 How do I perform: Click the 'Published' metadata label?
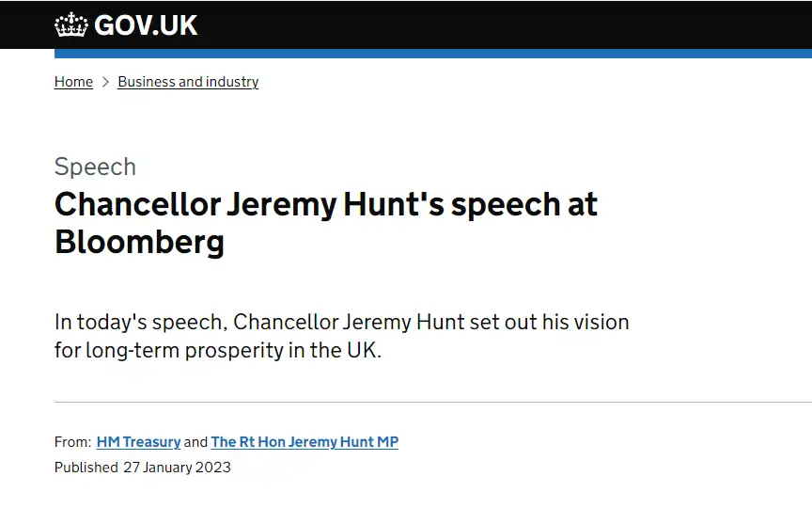click(86, 467)
